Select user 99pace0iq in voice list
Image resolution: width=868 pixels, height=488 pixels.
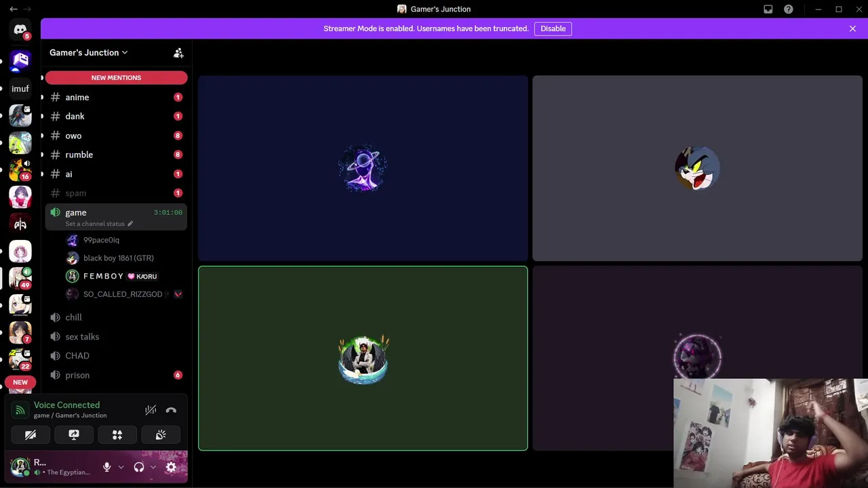[124, 240]
